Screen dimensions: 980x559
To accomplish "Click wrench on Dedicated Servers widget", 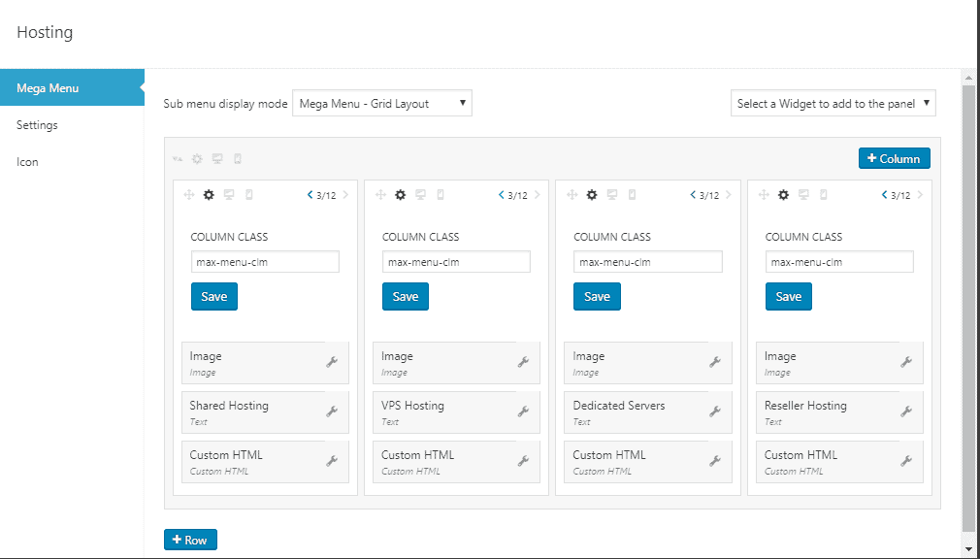I will (x=714, y=411).
